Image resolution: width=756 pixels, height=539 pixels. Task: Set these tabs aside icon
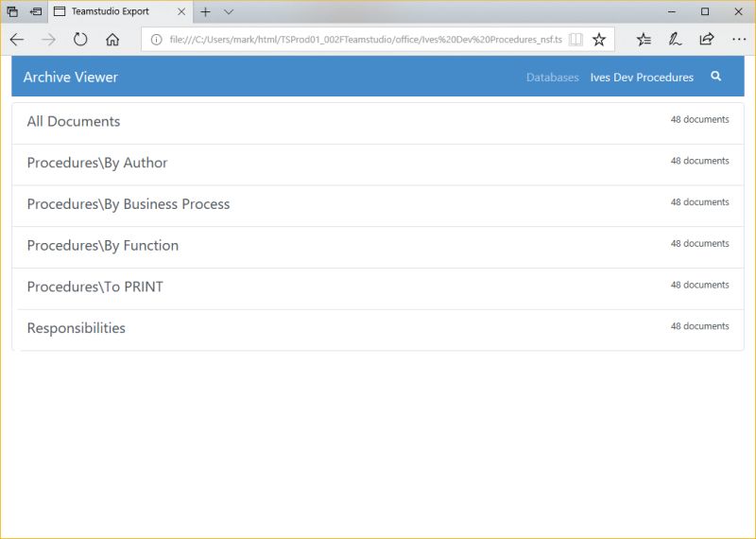point(36,11)
